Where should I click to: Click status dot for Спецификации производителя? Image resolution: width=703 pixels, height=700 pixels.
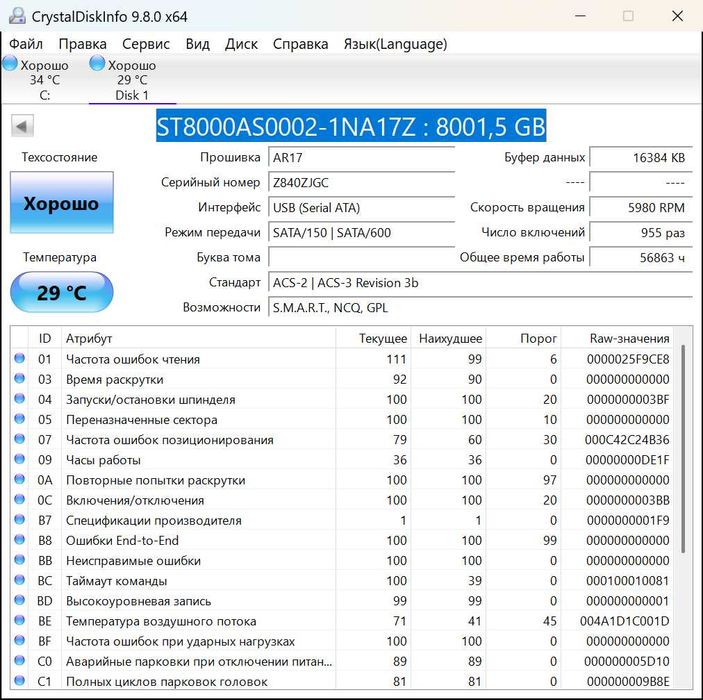(x=19, y=520)
